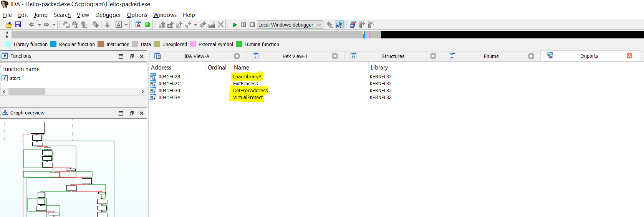Switch to the Hex View-1 tab
Screen dimensions: 644x217
295,56
